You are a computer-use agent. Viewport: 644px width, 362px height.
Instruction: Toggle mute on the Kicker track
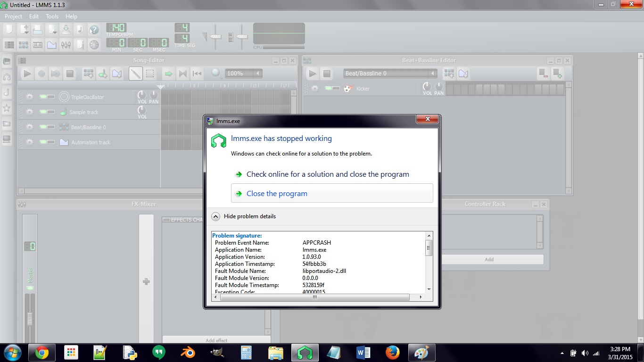coord(332,89)
